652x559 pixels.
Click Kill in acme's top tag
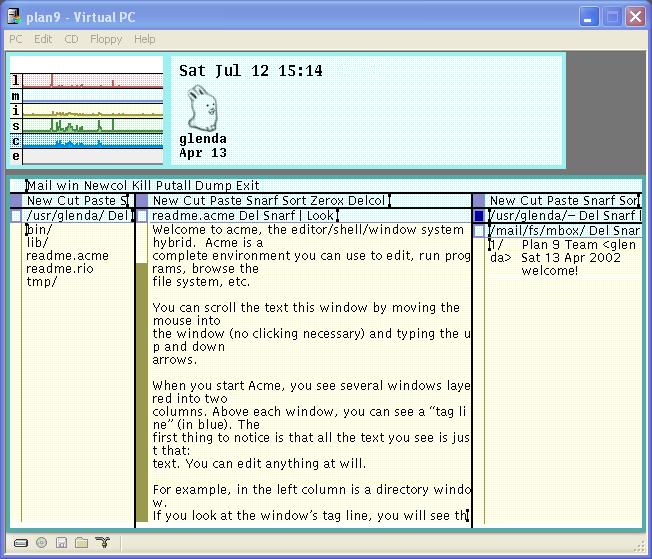pos(141,186)
